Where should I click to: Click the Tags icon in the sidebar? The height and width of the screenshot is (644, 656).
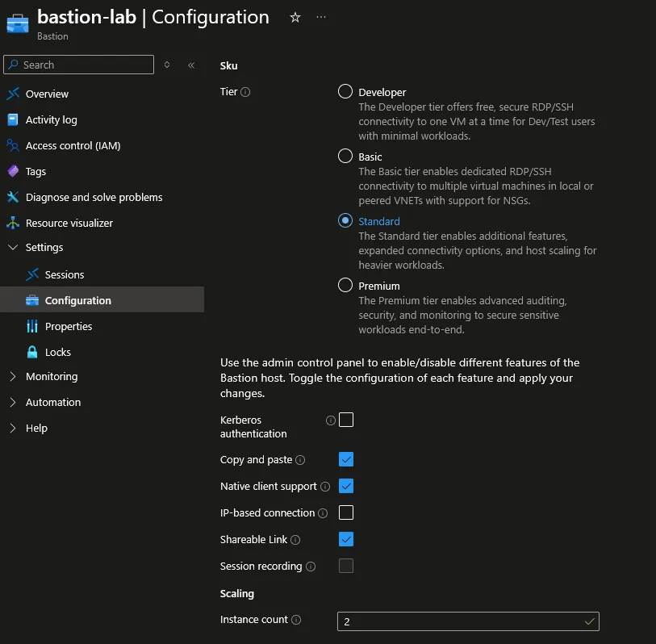13,171
